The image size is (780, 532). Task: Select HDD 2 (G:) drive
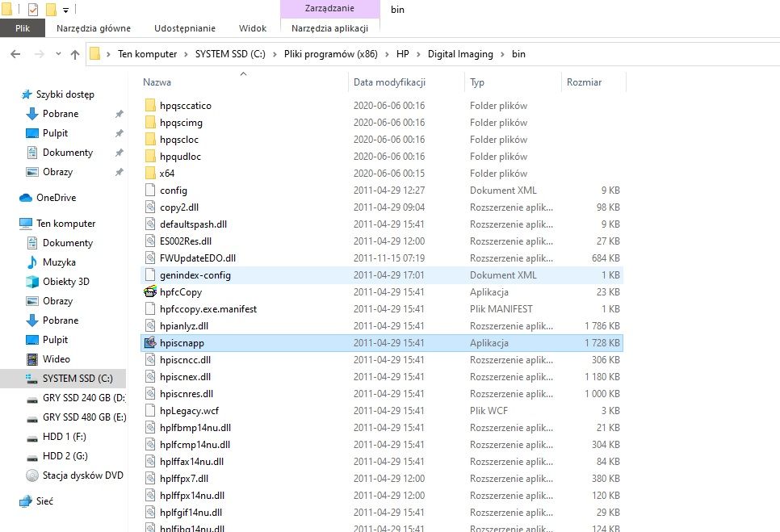tap(65, 456)
